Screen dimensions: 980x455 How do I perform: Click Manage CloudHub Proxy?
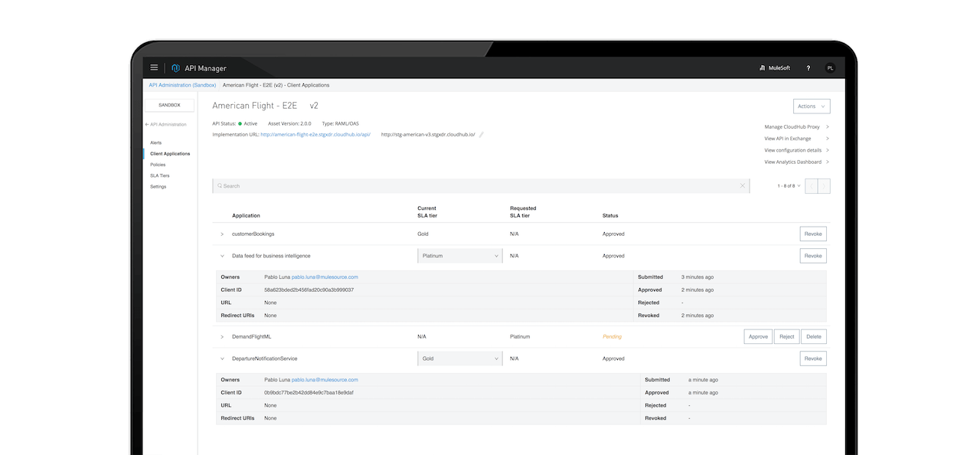pyautogui.click(x=796, y=126)
